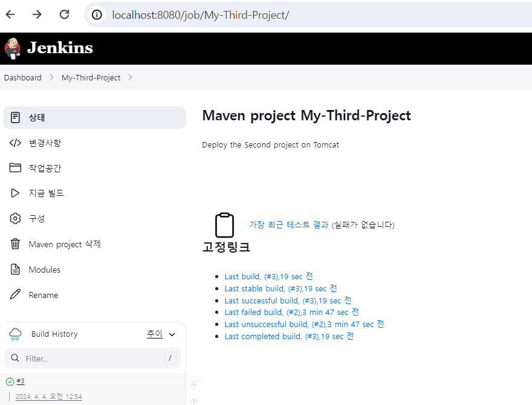This screenshot has width=532, height=405.
Task: Click the 상태 status document icon
Action: click(15, 117)
